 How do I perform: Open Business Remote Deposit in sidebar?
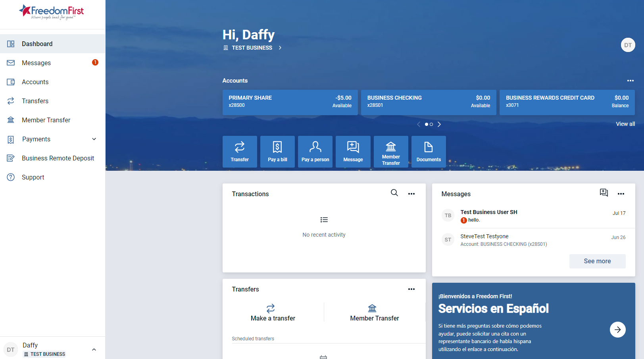[x=52, y=158]
